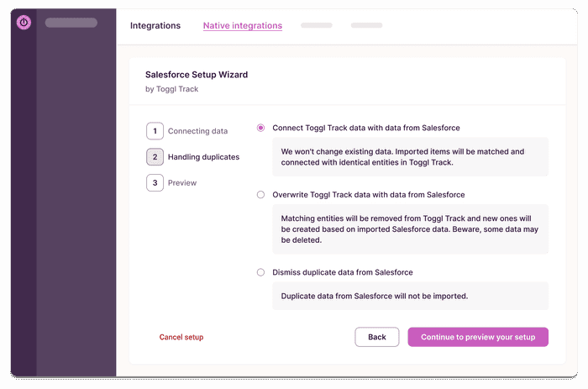Open the Integrations tab
This screenshot has height=389, width=588.
tap(155, 25)
